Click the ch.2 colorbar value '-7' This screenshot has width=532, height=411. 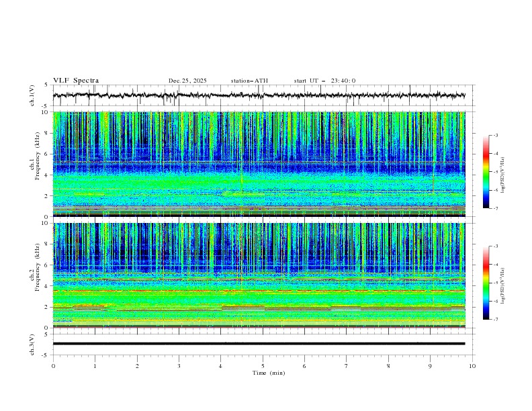click(x=495, y=320)
